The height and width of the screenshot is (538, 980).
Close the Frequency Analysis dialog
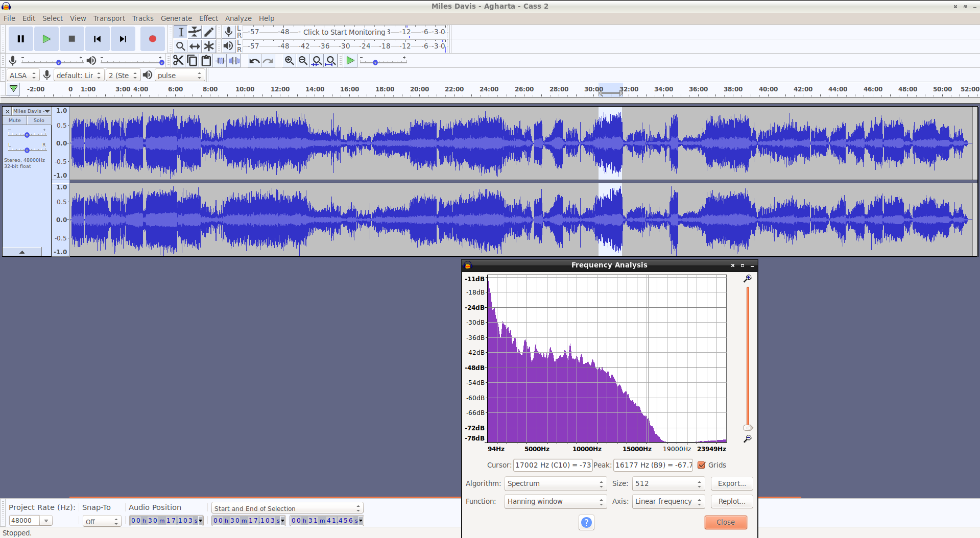point(726,522)
